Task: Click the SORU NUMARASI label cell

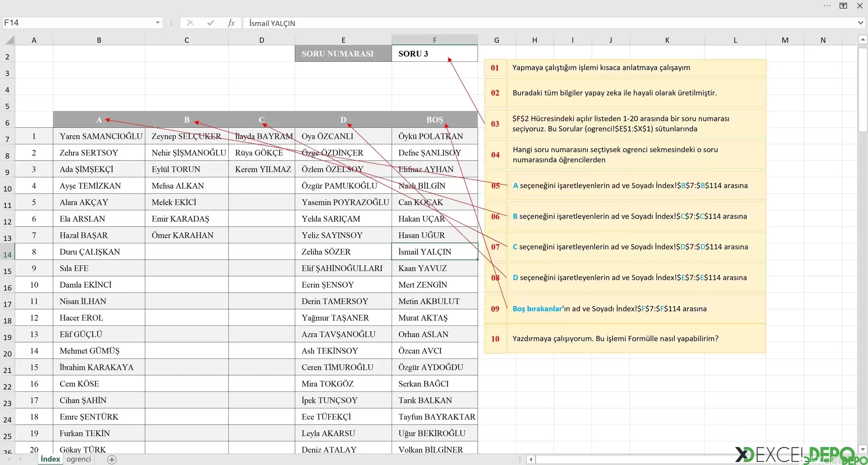Action: pos(343,53)
